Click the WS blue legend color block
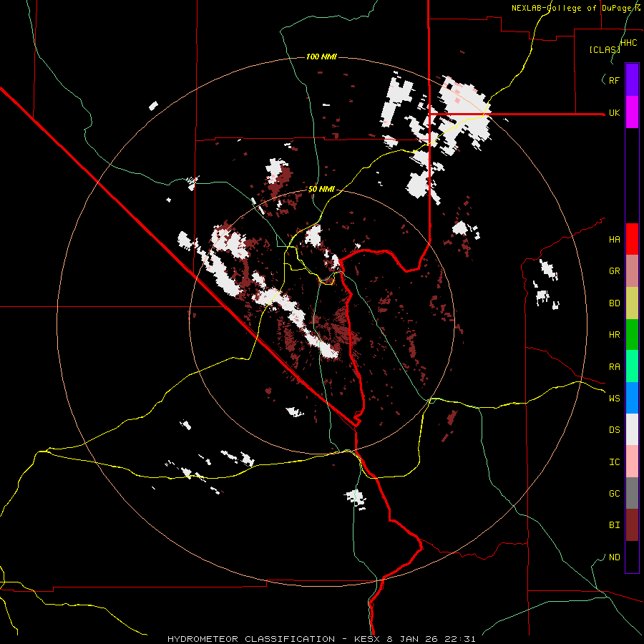The image size is (644, 644). pos(632,398)
